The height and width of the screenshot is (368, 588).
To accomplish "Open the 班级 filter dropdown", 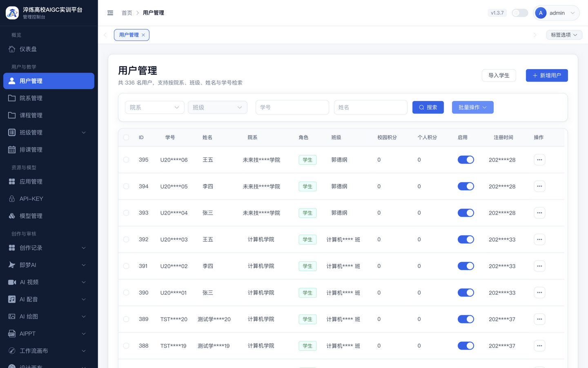I will pos(218,108).
